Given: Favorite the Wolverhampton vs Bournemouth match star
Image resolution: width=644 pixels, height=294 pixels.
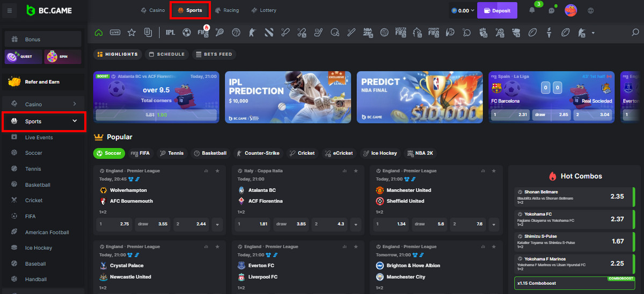Looking at the screenshot, I should (x=217, y=171).
